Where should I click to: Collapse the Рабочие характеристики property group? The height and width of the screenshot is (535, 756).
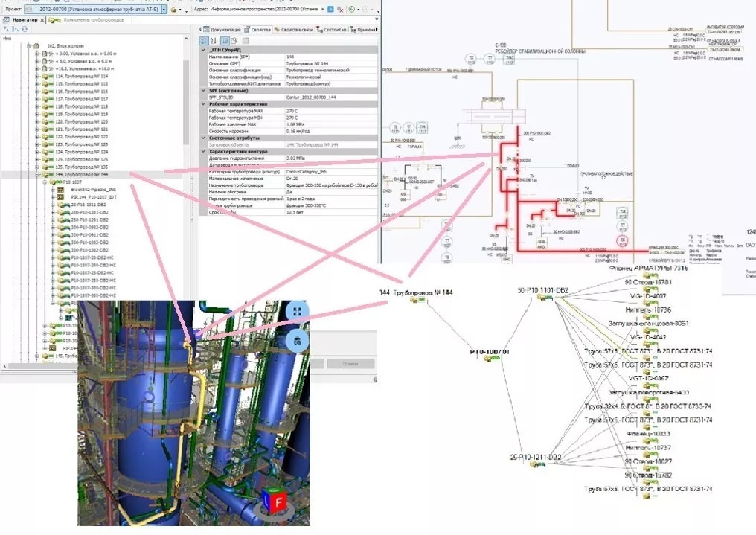(203, 104)
